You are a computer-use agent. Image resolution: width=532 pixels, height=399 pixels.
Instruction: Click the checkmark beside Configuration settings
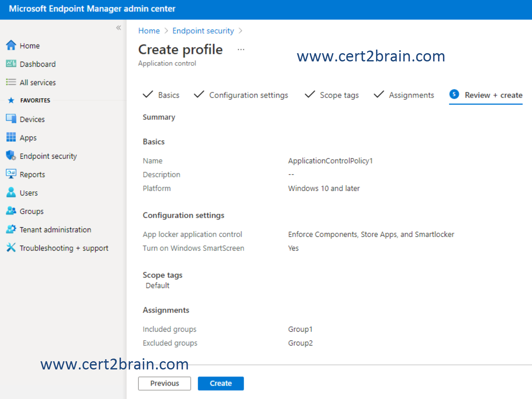[x=199, y=95]
